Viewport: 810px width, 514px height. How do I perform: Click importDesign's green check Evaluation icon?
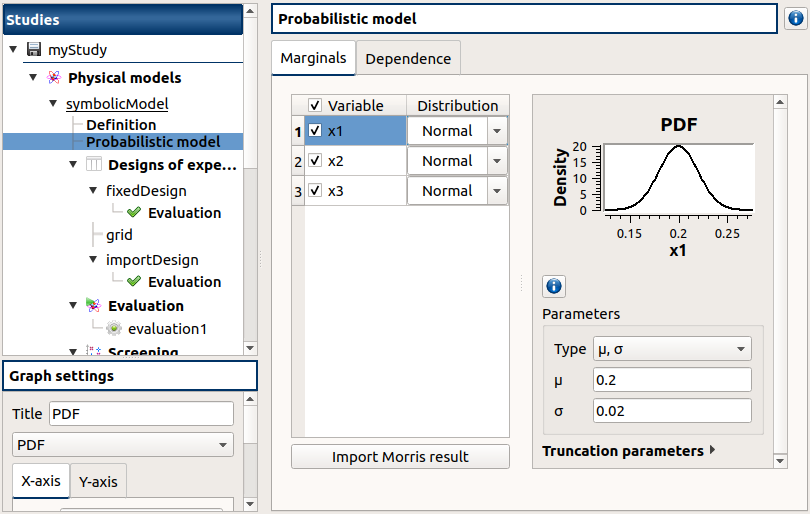(134, 282)
